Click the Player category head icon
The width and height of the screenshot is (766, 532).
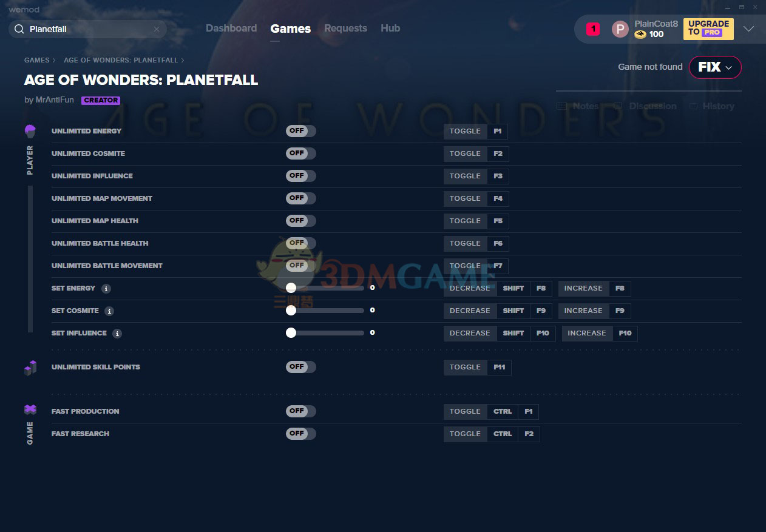click(x=30, y=131)
